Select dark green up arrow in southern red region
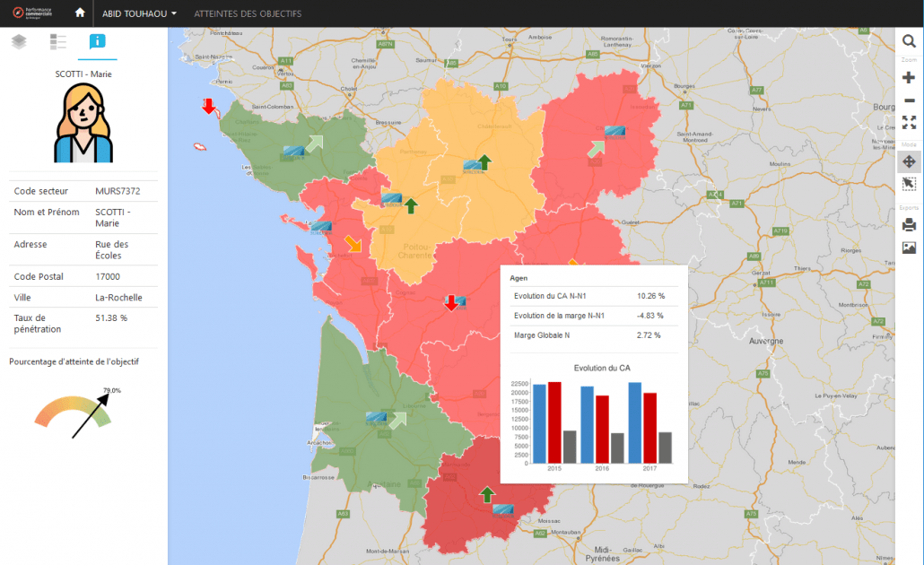 [487, 494]
